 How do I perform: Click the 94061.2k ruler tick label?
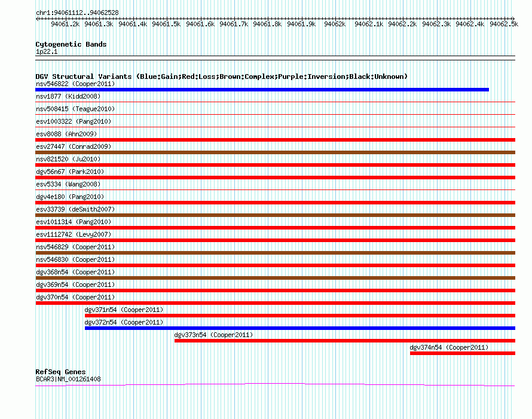pos(65,24)
